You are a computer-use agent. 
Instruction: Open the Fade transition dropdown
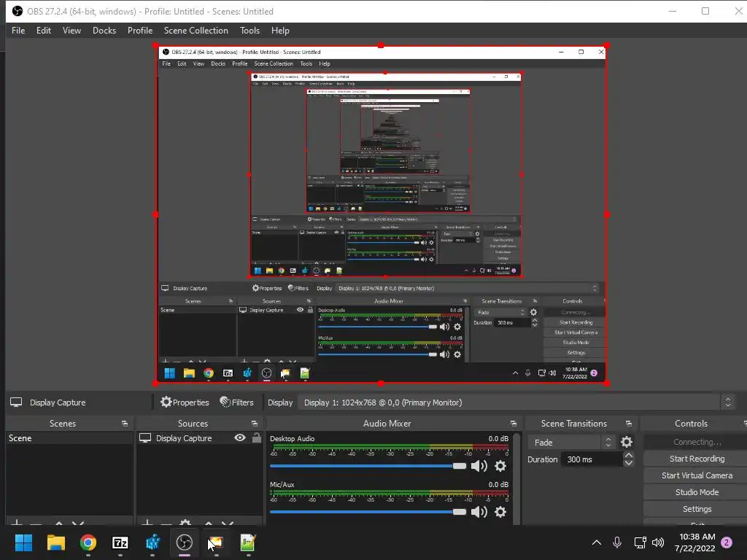pos(571,443)
